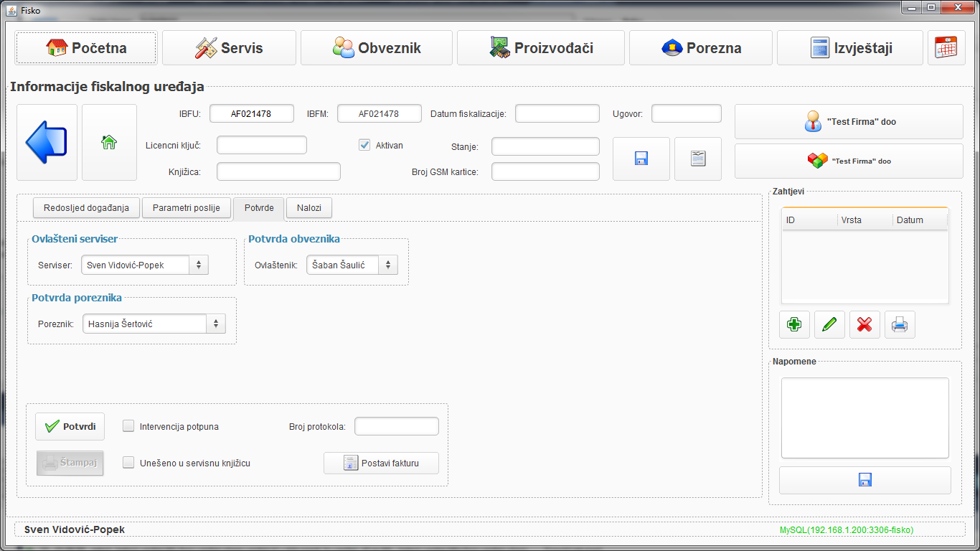Image resolution: width=980 pixels, height=551 pixels.
Task: Open the Serviser dropdown
Action: (x=199, y=265)
